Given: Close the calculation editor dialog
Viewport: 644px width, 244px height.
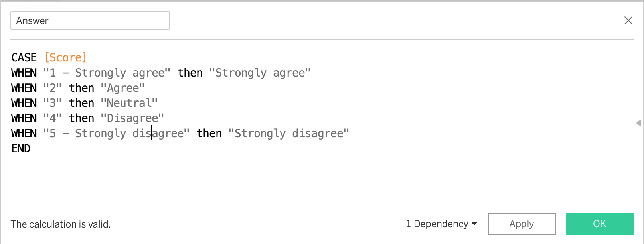Looking at the screenshot, I should coord(628,20).
